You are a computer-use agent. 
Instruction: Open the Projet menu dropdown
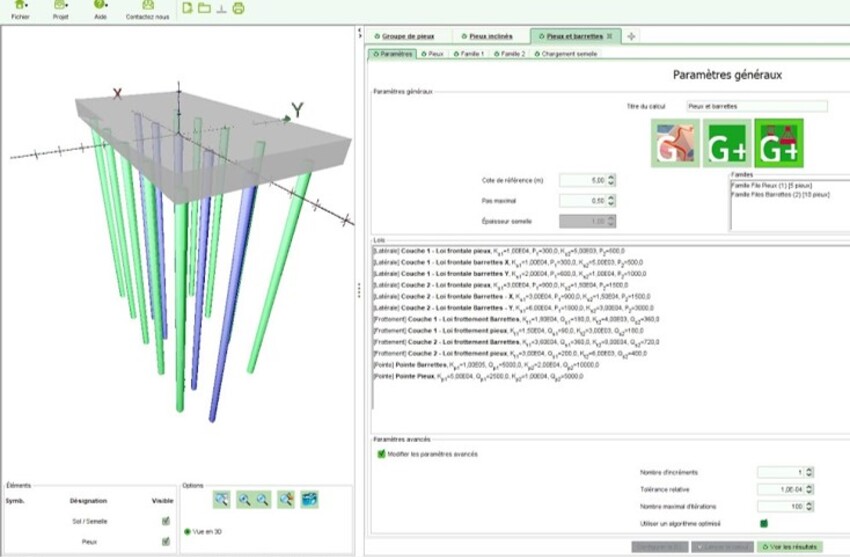61,11
